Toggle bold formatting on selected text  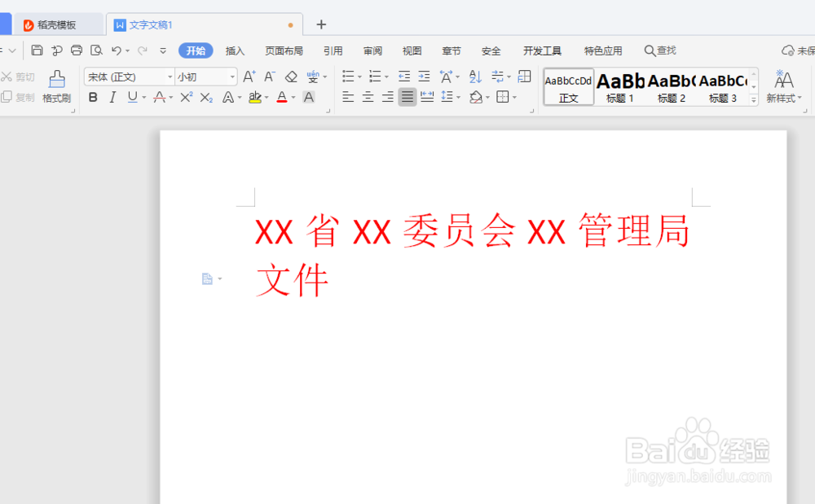point(92,96)
